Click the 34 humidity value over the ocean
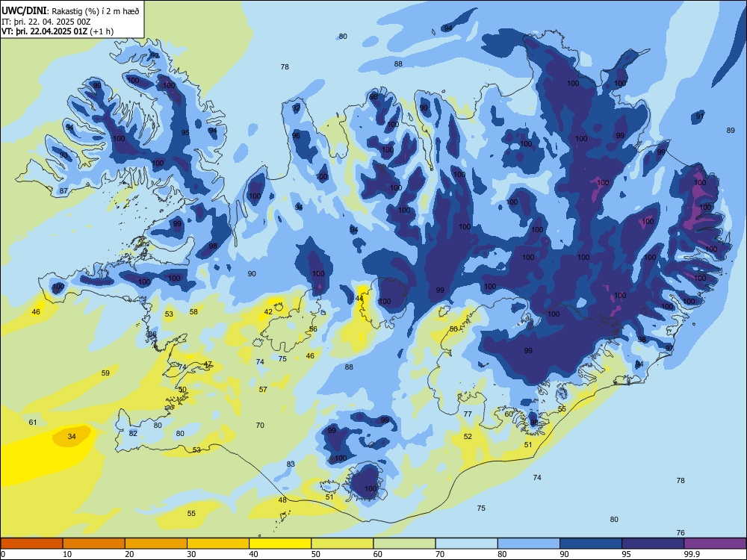747x560 pixels. 72,436
